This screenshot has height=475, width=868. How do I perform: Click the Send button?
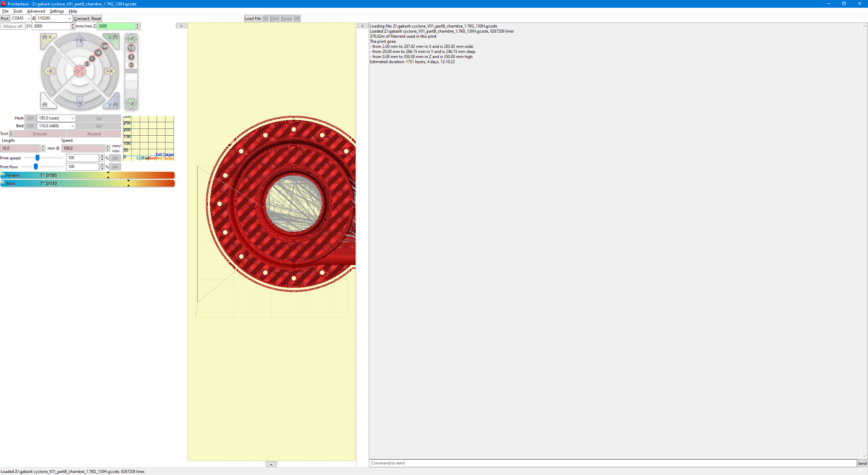(862, 463)
